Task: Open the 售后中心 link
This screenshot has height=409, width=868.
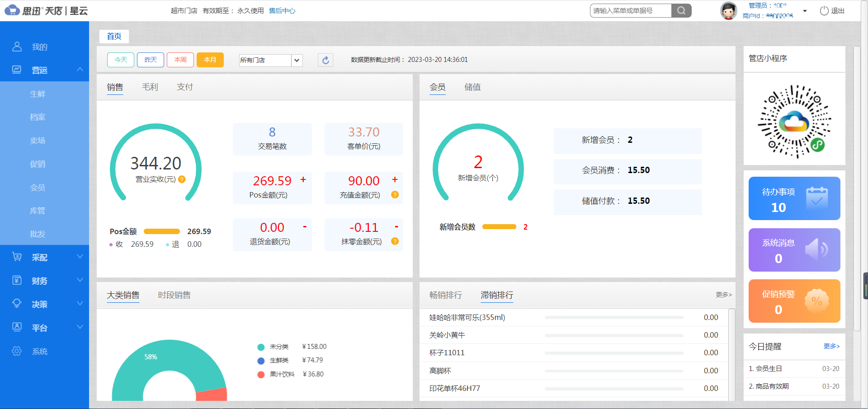Action: [x=282, y=10]
